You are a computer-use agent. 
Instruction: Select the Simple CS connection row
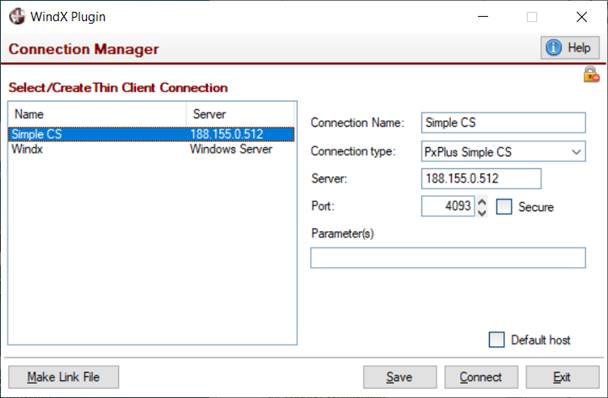coord(151,134)
